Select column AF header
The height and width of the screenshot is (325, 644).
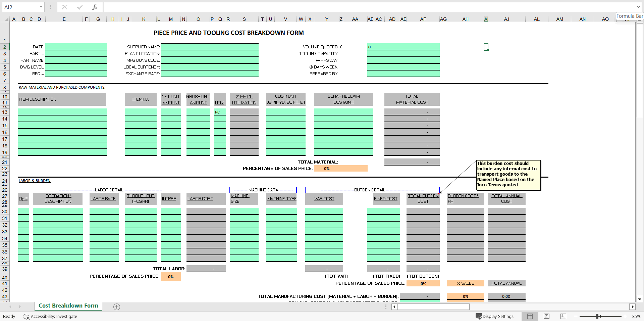click(x=423, y=19)
